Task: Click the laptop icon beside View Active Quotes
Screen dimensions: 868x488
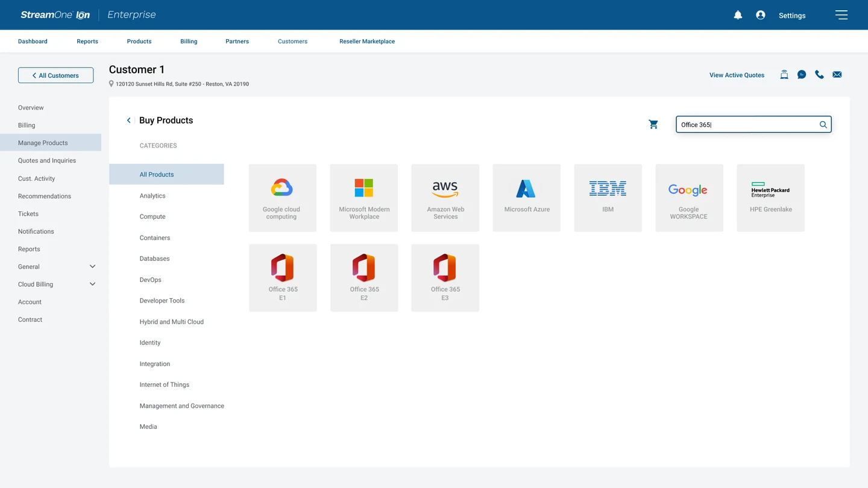Action: coord(784,75)
